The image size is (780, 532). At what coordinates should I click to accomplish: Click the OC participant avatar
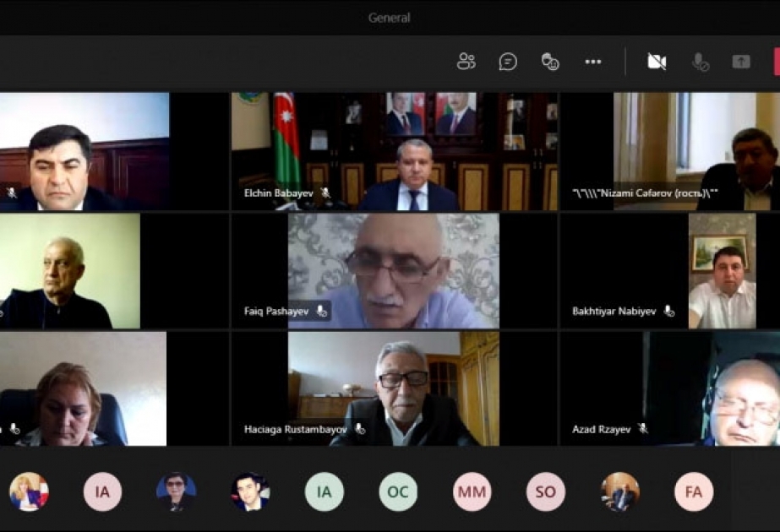coord(398,491)
